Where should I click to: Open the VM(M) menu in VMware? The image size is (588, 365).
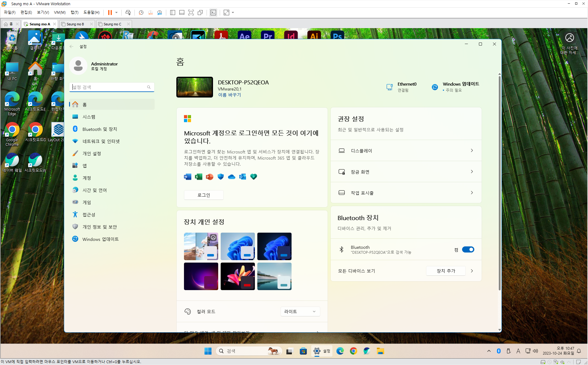(x=60, y=13)
